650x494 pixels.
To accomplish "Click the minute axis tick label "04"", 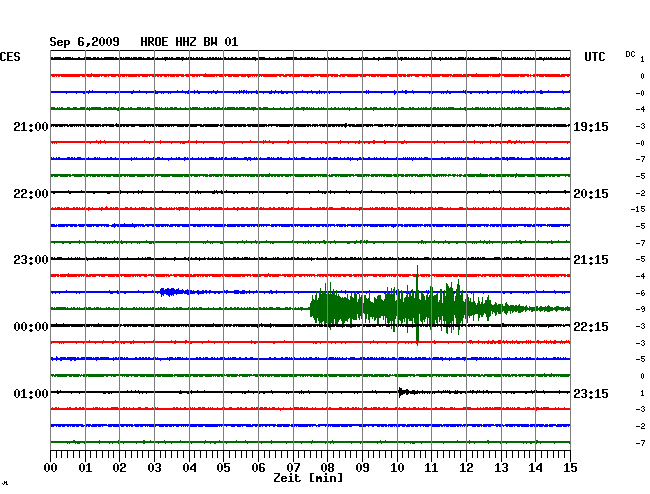I will pos(189,468).
